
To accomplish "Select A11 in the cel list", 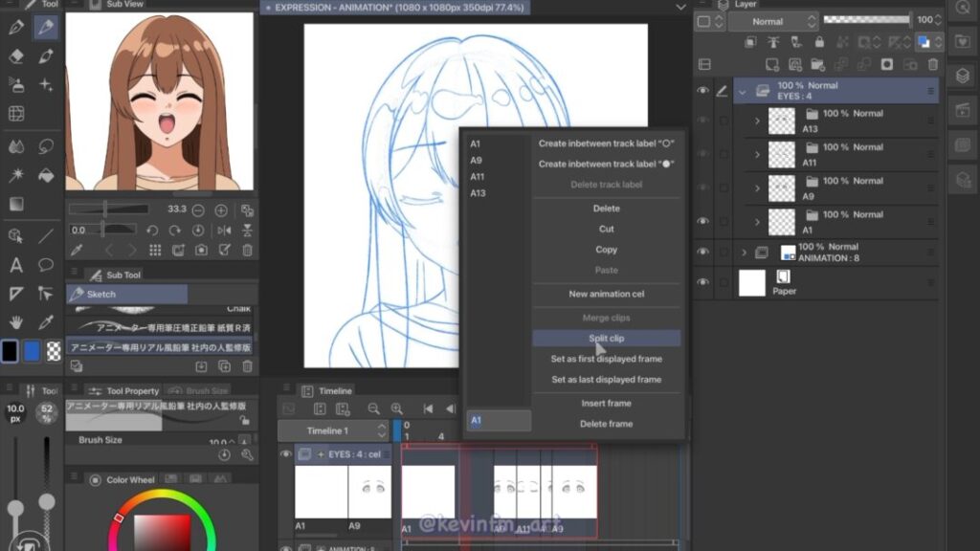I will point(478,177).
